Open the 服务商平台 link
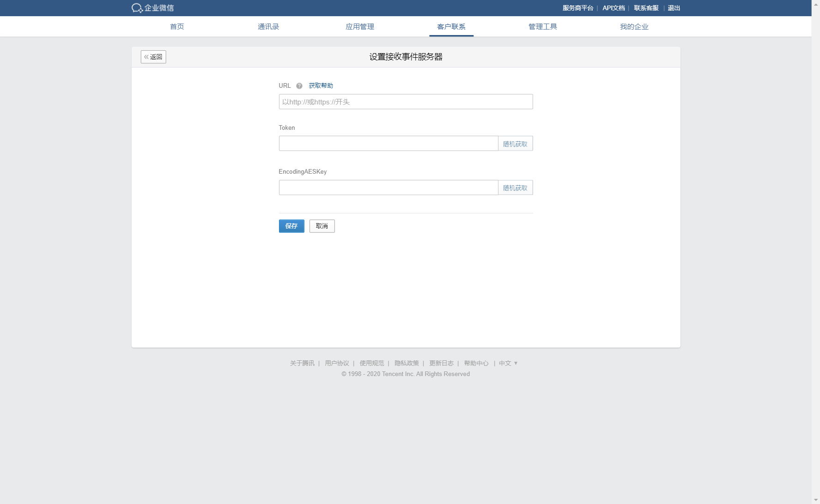 point(577,8)
